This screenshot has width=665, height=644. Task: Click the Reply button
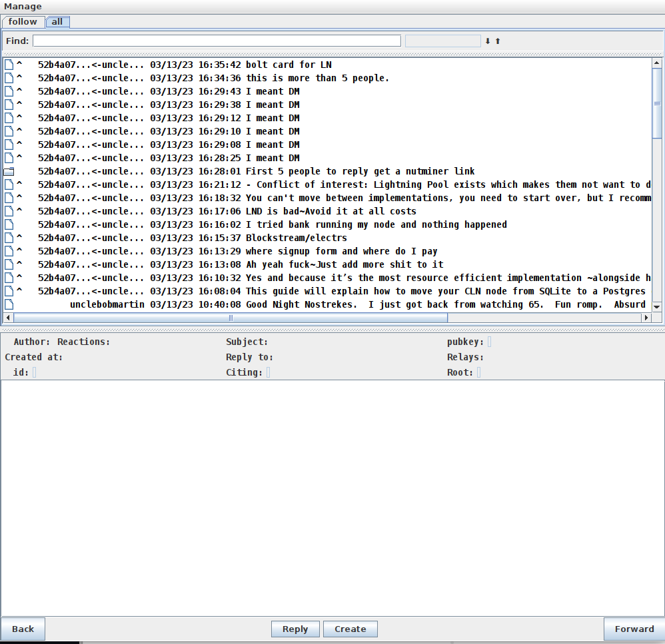coord(295,629)
